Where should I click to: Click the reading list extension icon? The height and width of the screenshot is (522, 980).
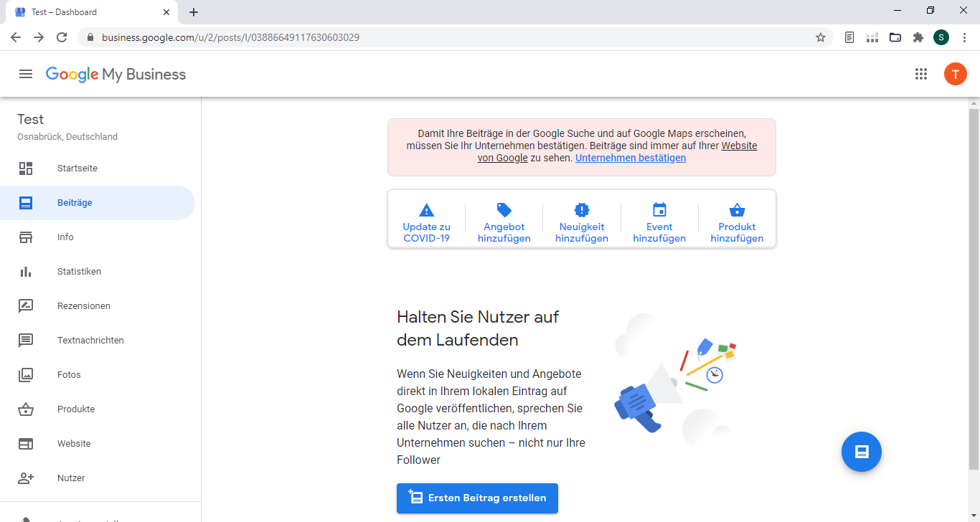coord(849,37)
